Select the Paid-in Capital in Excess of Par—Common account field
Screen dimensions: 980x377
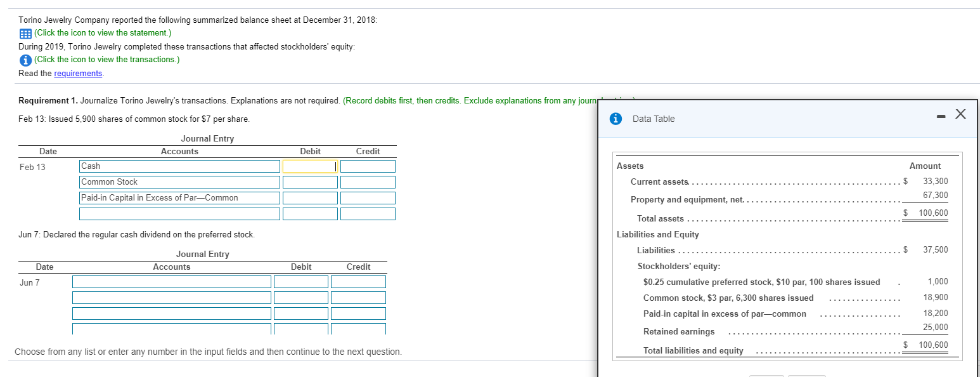[x=179, y=198]
